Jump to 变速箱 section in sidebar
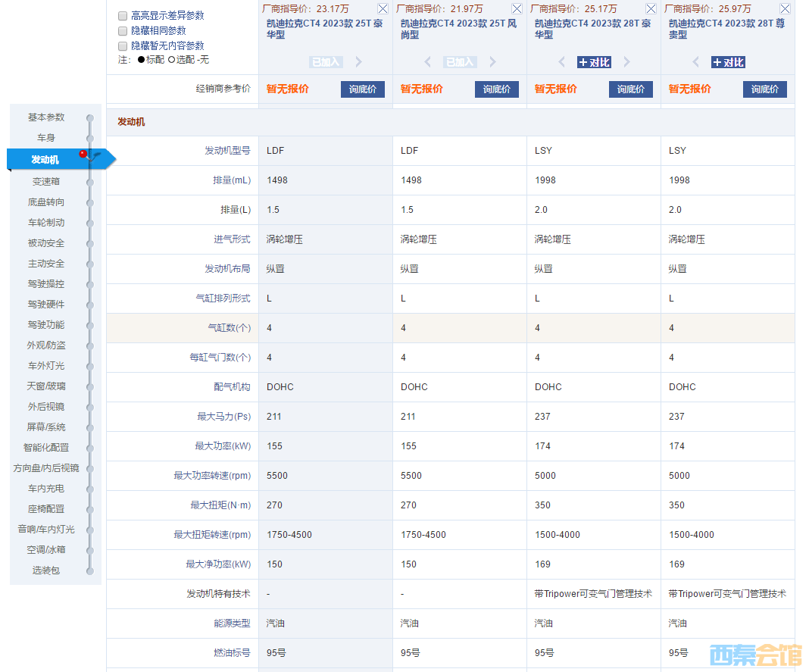 tap(46, 182)
